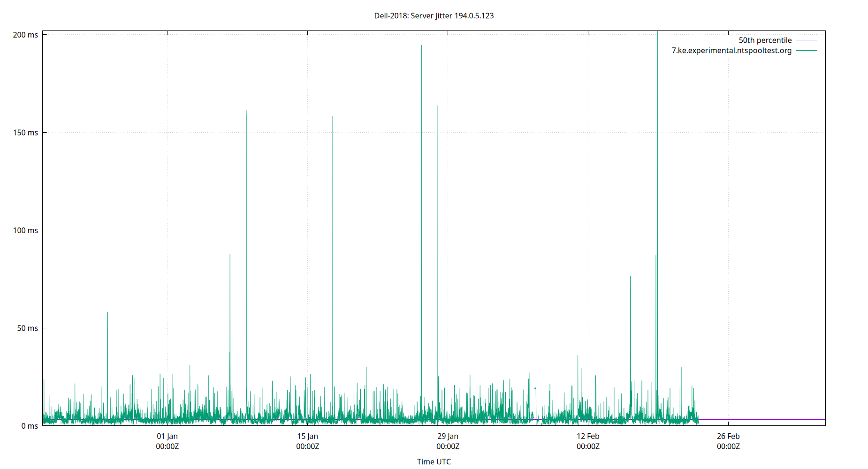Select the 50th percentile legend entry

tap(765, 40)
